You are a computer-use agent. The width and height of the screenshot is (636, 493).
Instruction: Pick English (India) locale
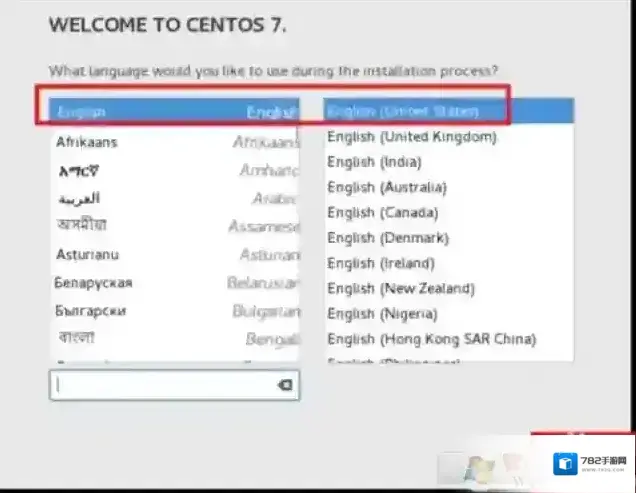click(x=447, y=161)
